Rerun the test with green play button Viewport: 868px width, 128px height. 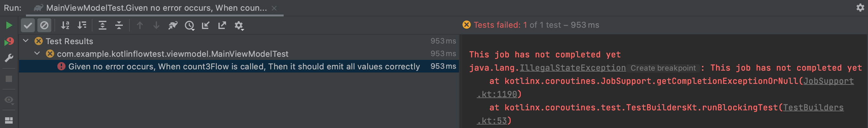pos(9,26)
